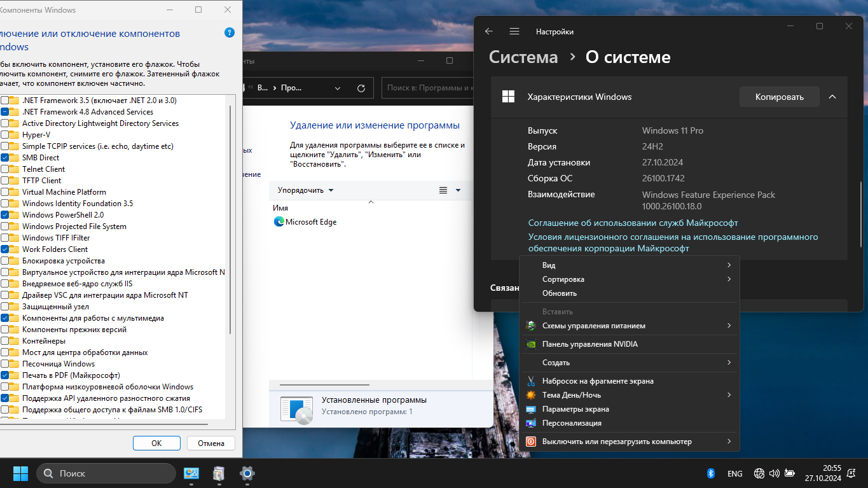
Task: Click the Windows Start button
Action: (x=20, y=473)
